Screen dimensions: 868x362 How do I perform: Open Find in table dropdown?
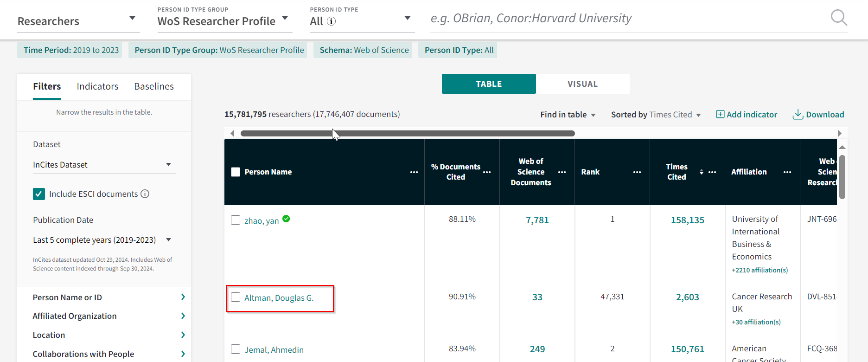point(568,115)
